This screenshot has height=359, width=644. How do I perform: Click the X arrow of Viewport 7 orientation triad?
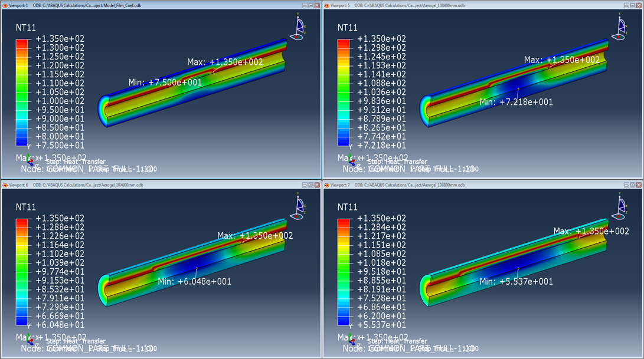tap(354, 340)
